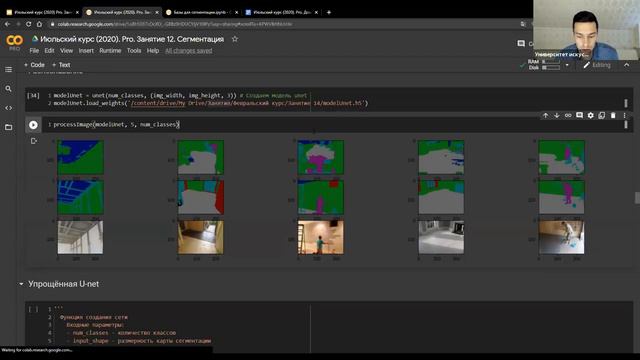The image size is (640, 360).
Task: Click the first predicted segmentation thumbnail
Action: point(80,157)
